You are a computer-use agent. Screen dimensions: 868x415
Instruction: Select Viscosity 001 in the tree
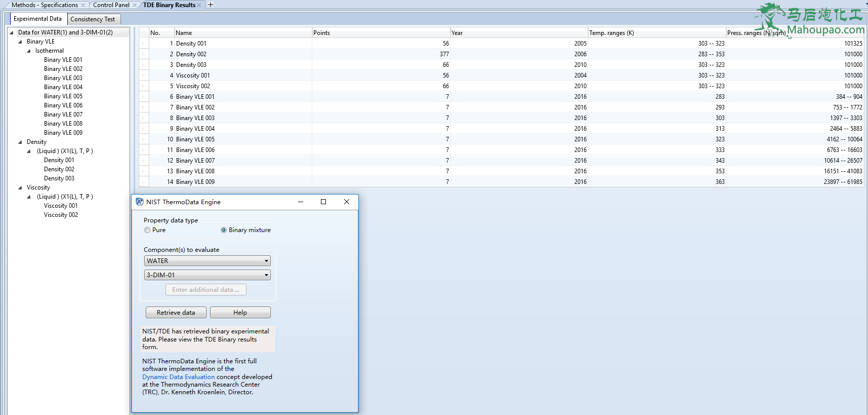click(x=61, y=206)
